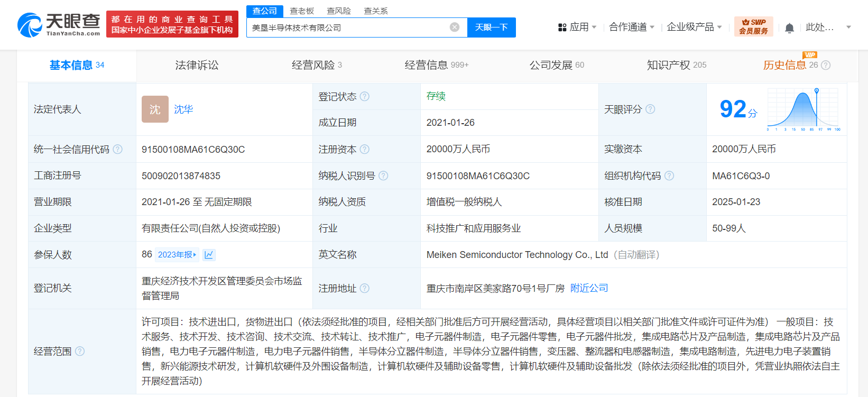The width and height of the screenshot is (868, 397).
Task: Click help icon beside 天眼评分
Action: click(650, 109)
